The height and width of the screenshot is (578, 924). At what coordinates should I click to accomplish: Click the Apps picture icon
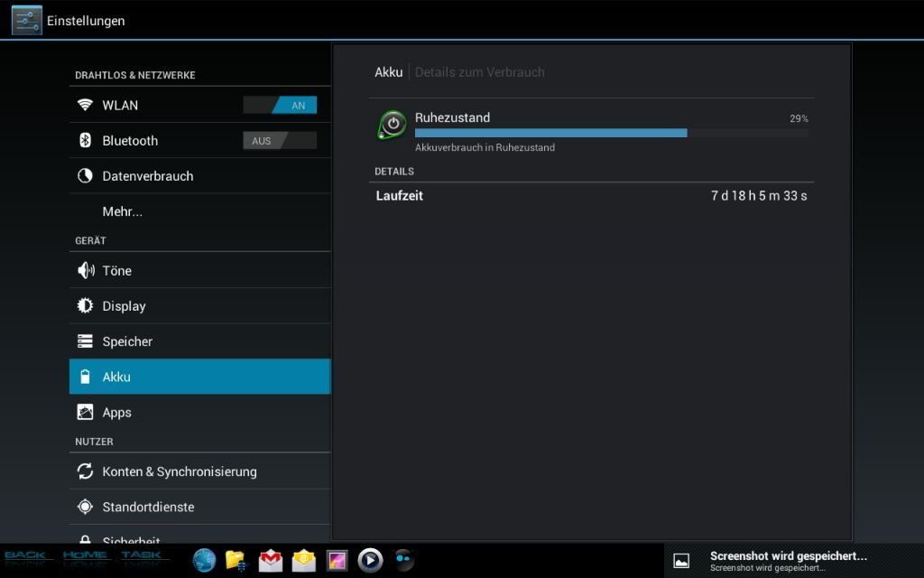(85, 412)
